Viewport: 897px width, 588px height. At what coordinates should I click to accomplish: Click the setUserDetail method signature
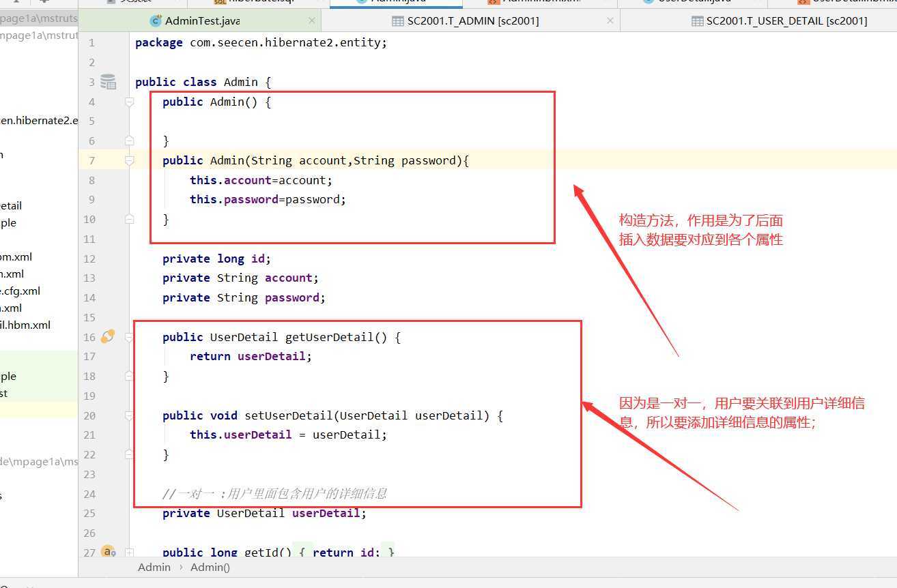pyautogui.click(x=332, y=415)
